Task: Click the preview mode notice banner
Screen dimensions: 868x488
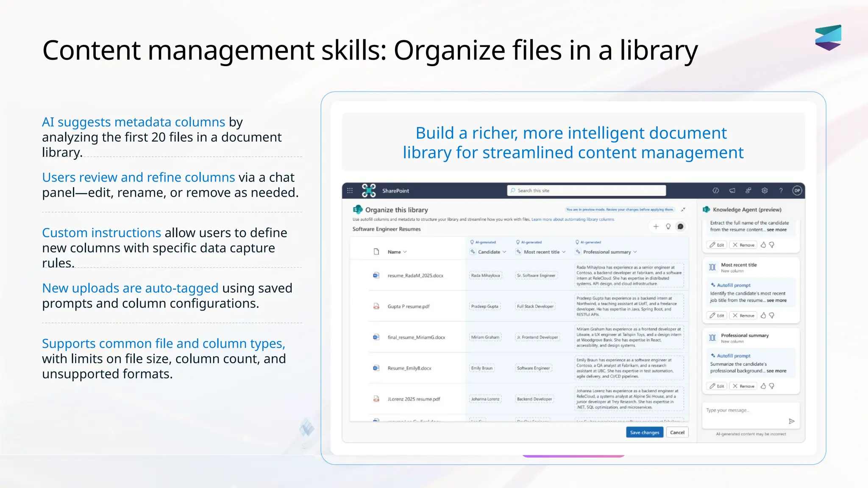Action: click(620, 210)
